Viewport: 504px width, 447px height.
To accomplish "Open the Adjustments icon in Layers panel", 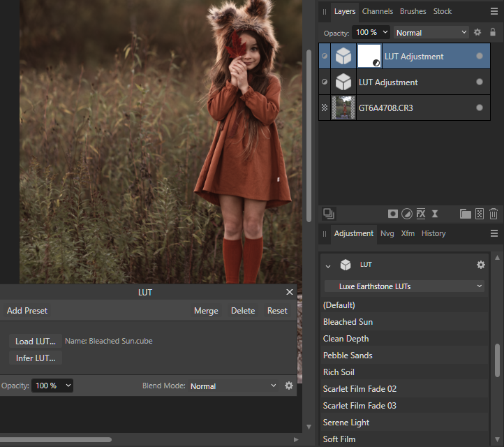I will 407,214.
